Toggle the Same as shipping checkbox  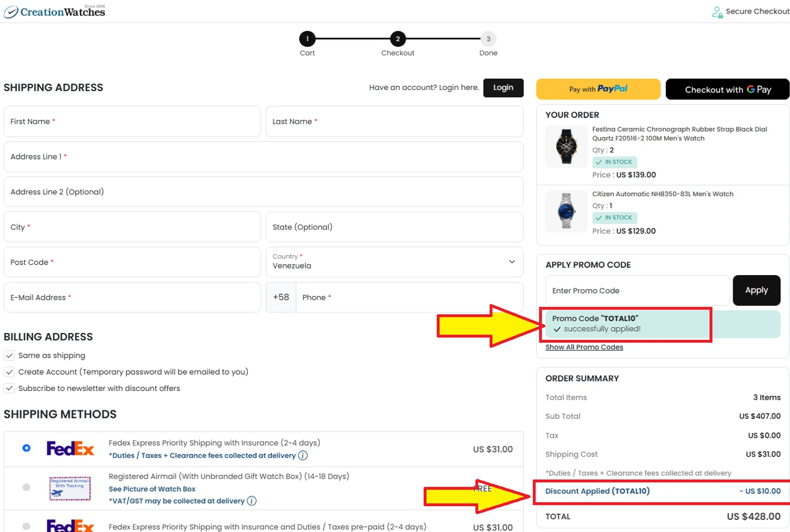tap(9, 355)
